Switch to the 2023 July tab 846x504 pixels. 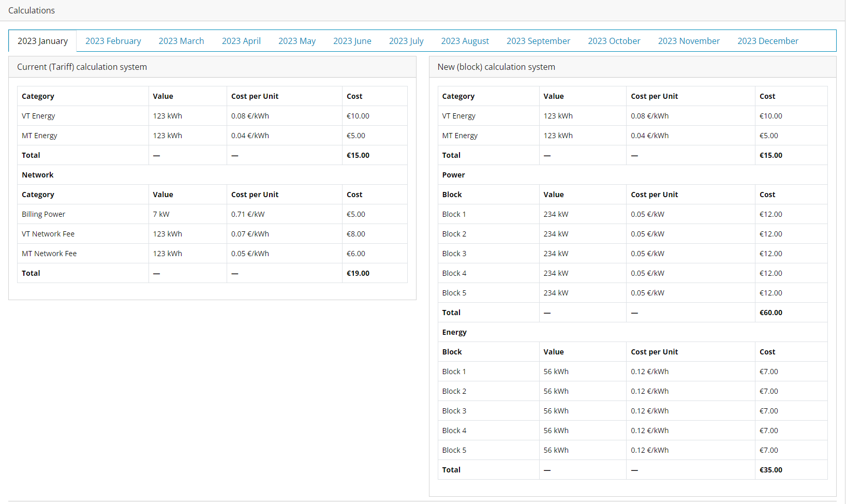tap(406, 41)
